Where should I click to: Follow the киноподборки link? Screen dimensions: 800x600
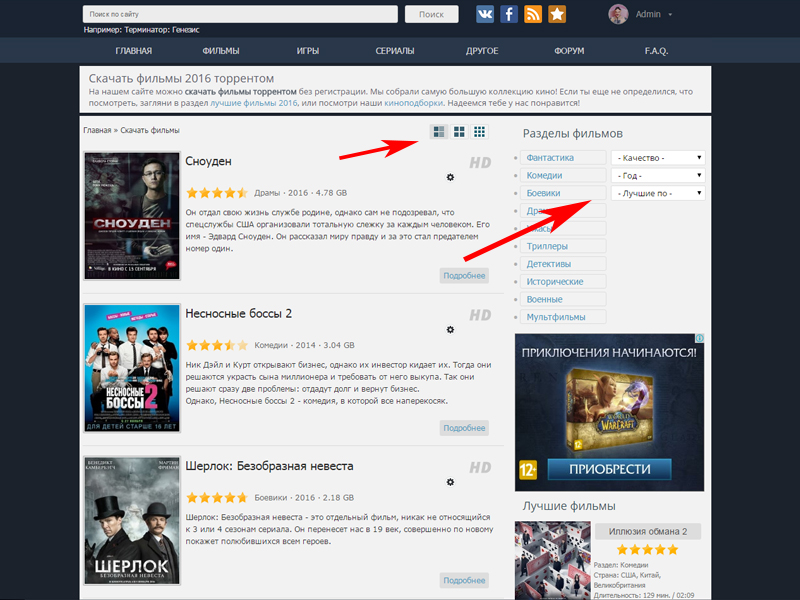[x=414, y=103]
